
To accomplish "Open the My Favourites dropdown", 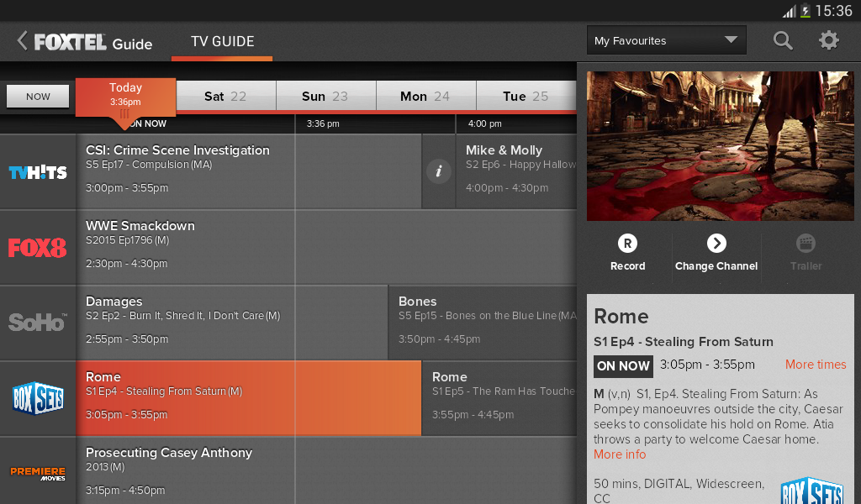I will point(667,40).
